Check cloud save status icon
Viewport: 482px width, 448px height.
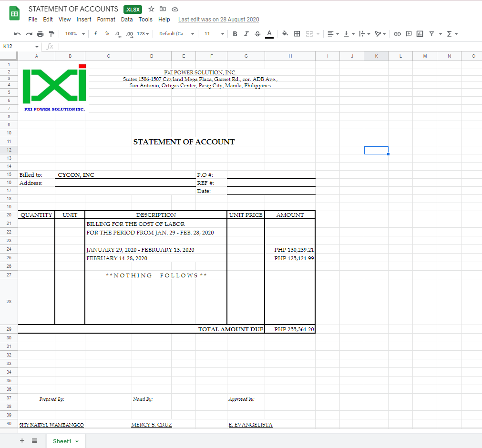click(175, 9)
